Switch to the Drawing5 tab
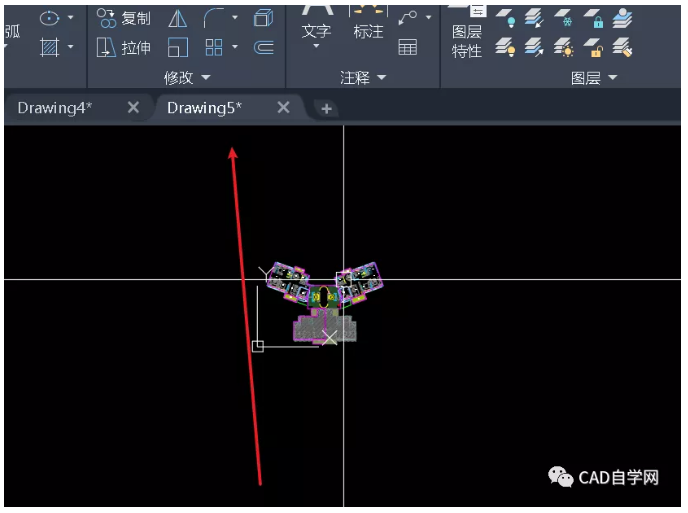Screen dimensions: 688x513 click(x=204, y=108)
